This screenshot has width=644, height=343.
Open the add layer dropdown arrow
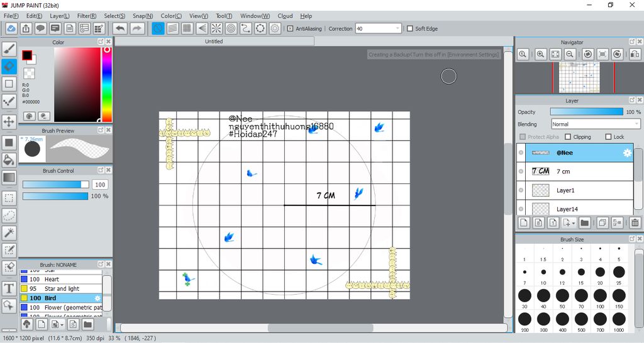pos(574,223)
